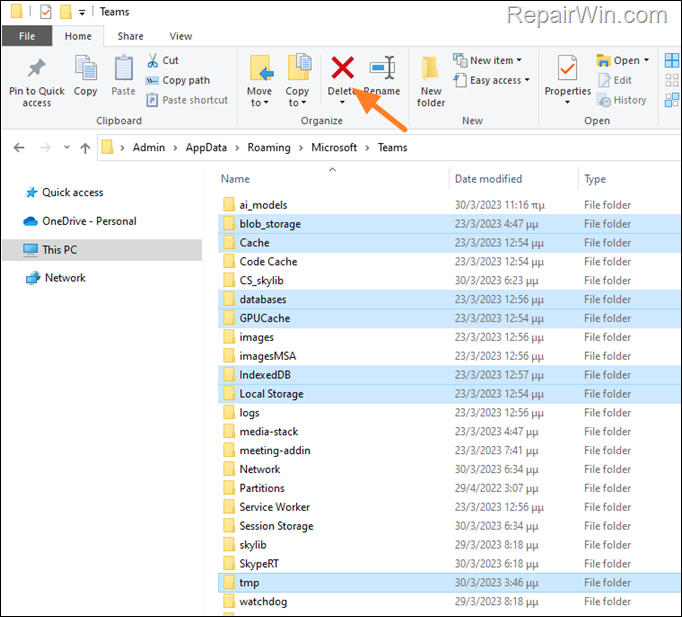Go to Microsoft in the address bar
The image size is (682, 617).
[334, 147]
